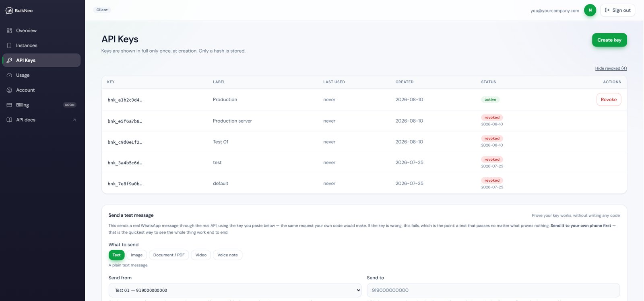The height and width of the screenshot is (301, 644).
Task: Click the green active status badge
Action: click(x=490, y=100)
